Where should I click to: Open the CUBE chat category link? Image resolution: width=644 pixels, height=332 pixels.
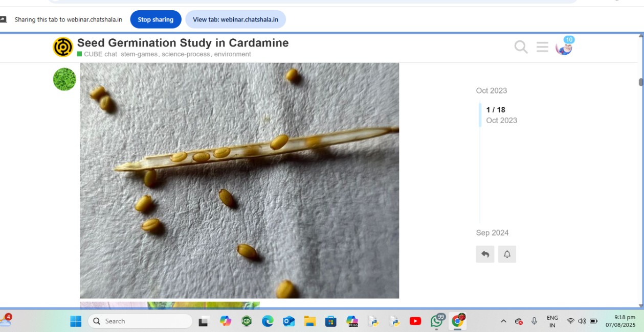click(100, 54)
